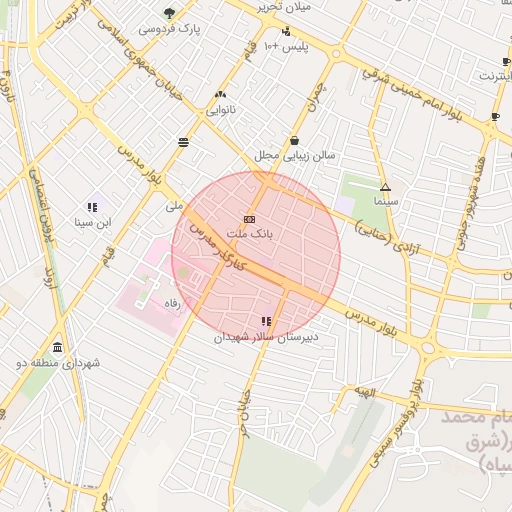Click the بانک ملت label
This screenshot has width=512, height=512.
[250, 234]
